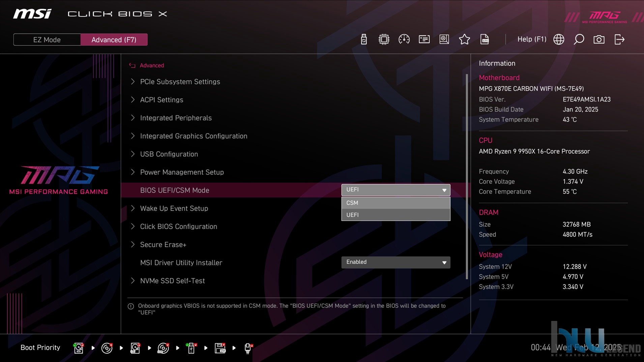Select the network boot device icon
Viewport: 644px width, 362px height.
point(248,348)
